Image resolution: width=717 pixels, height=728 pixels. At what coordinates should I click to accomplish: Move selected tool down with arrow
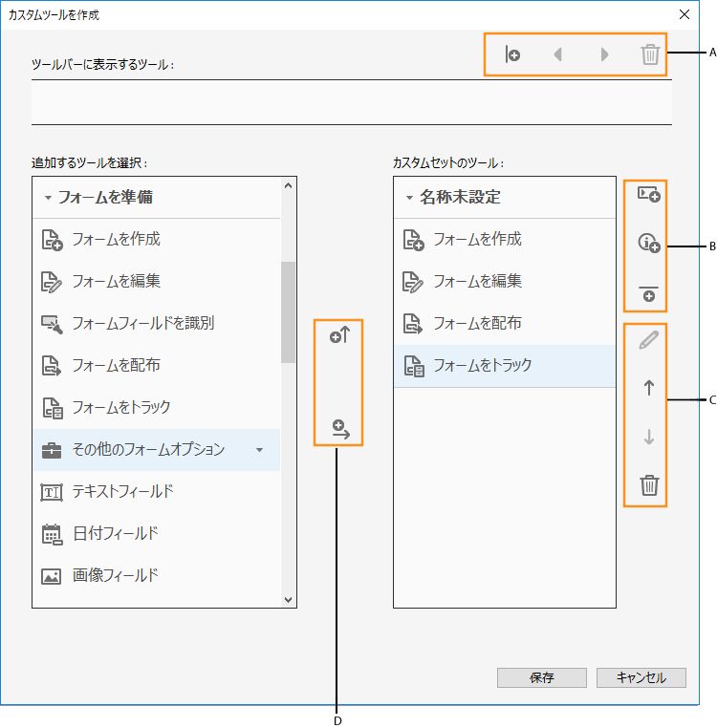coord(649,437)
